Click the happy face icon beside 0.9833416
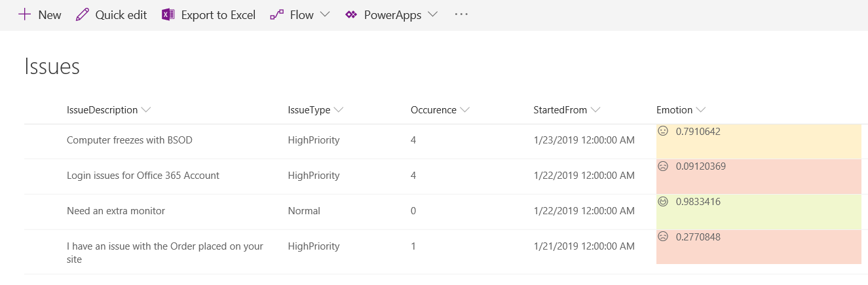The image size is (868, 285). (x=663, y=202)
